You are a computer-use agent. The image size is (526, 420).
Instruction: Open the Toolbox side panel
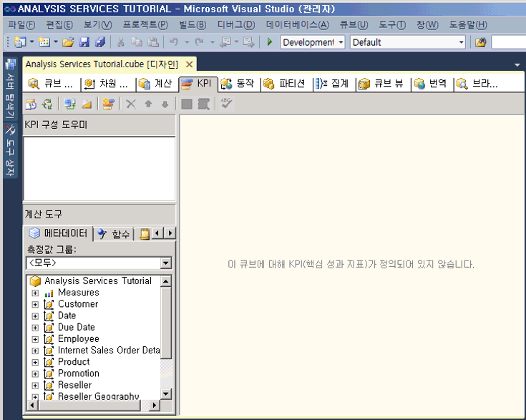[x=11, y=150]
